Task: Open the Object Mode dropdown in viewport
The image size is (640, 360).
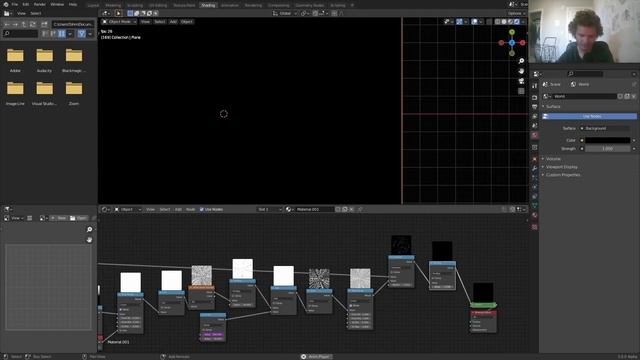Action: coord(119,22)
